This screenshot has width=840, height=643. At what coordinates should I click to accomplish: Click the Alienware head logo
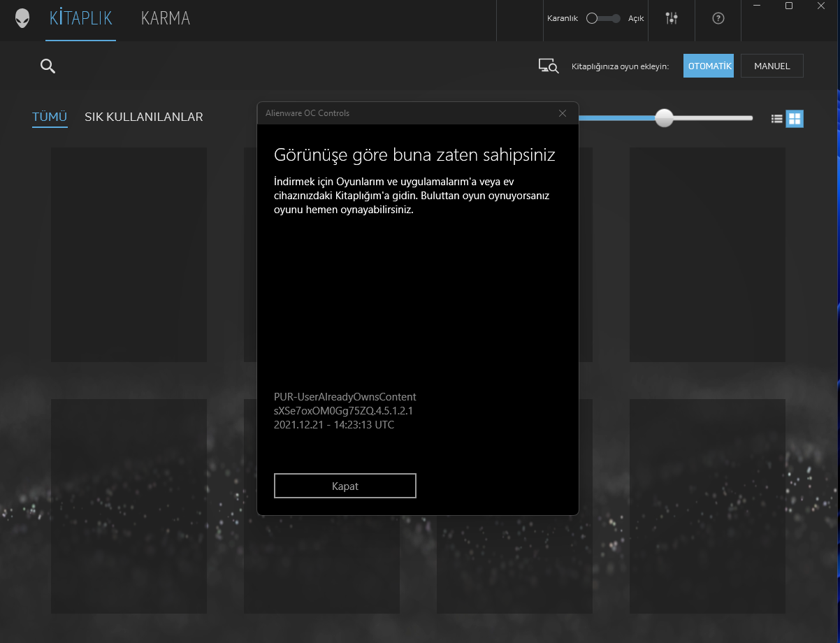(22, 18)
